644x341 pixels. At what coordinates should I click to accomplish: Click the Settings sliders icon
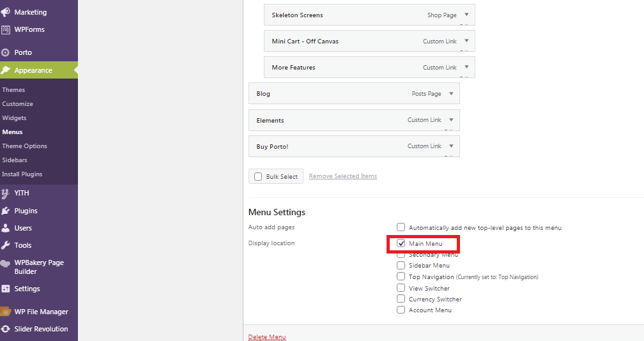coord(5,289)
